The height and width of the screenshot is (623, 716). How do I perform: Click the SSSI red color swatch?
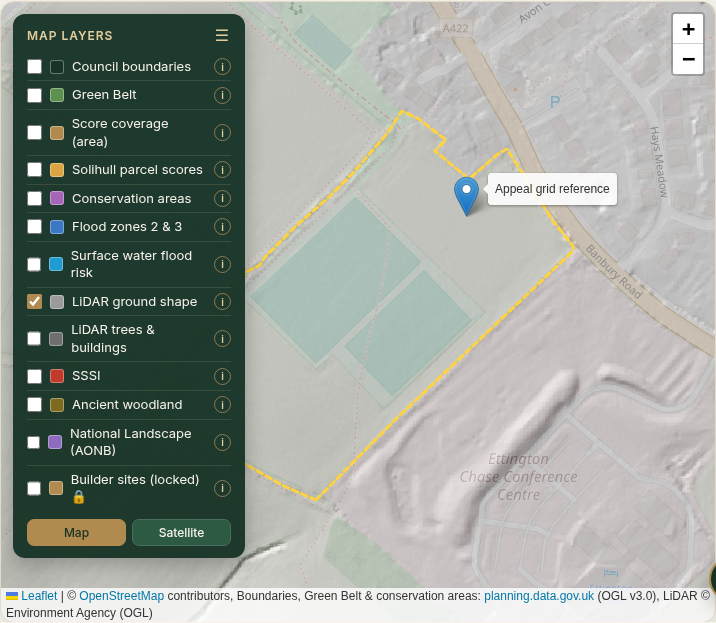coord(57,376)
